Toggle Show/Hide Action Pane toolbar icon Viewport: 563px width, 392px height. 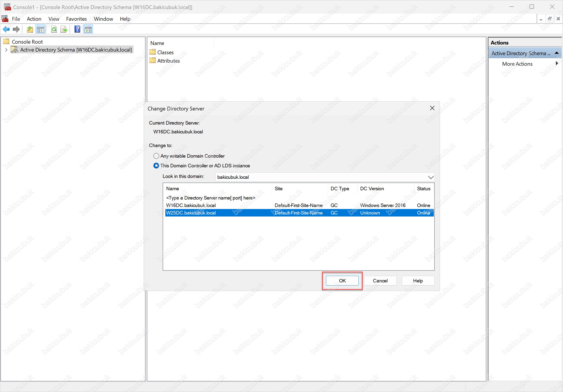pyautogui.click(x=88, y=30)
